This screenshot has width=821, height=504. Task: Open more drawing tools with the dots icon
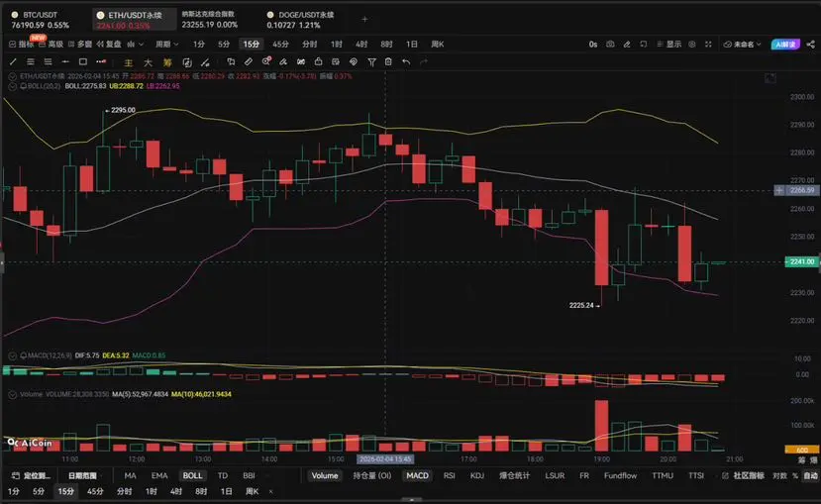point(101,61)
